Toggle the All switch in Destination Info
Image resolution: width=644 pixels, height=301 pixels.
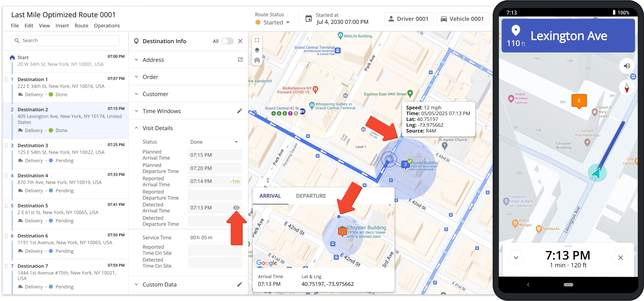(x=228, y=41)
